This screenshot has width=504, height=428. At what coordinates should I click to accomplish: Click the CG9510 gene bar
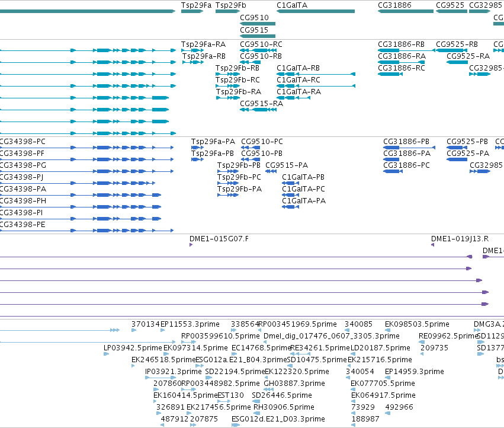click(x=258, y=24)
